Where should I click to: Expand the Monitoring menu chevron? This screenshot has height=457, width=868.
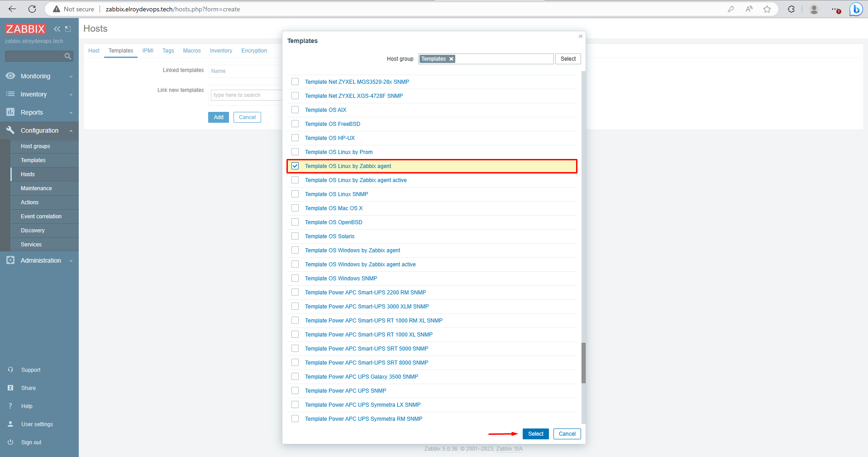[x=71, y=77]
